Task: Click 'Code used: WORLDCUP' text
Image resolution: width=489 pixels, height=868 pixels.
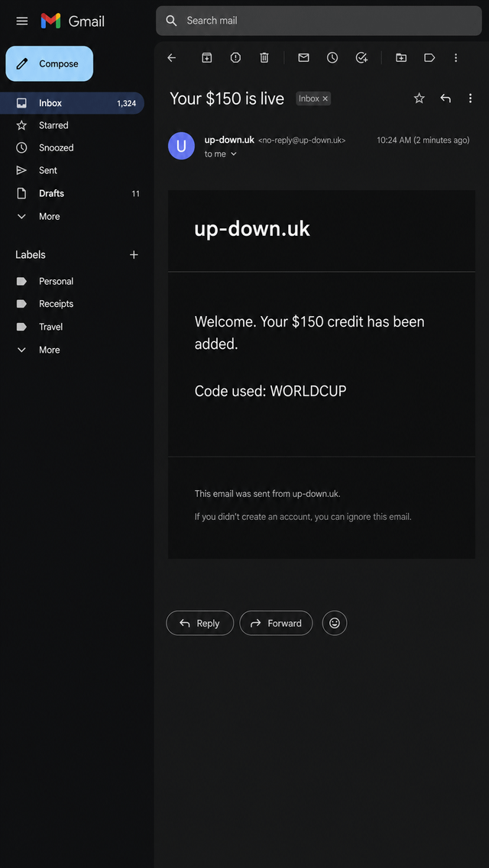Action: [x=270, y=391]
